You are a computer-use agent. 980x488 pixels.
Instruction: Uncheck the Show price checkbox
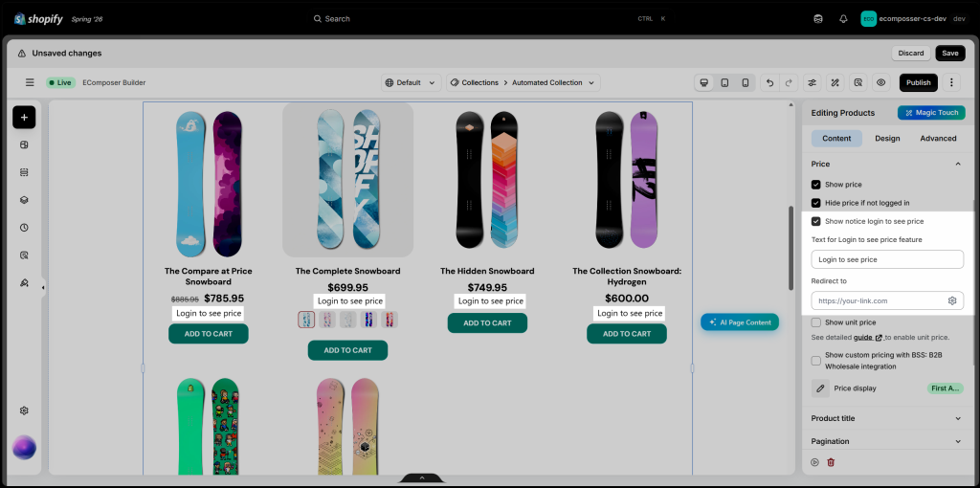815,185
